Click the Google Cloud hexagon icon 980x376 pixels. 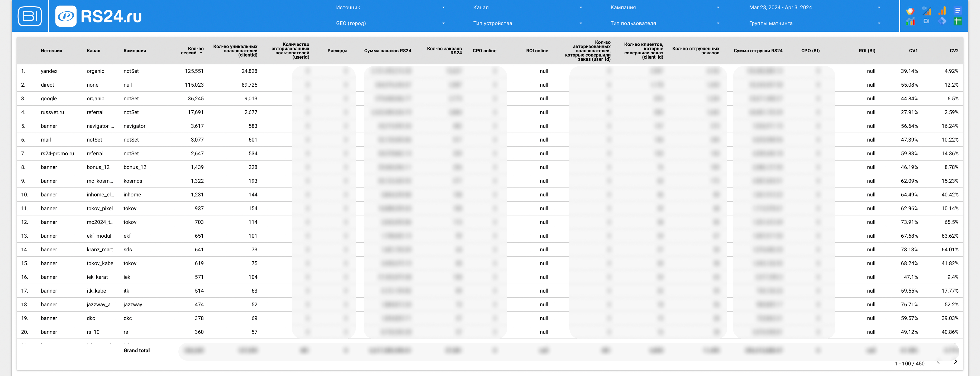point(910,11)
